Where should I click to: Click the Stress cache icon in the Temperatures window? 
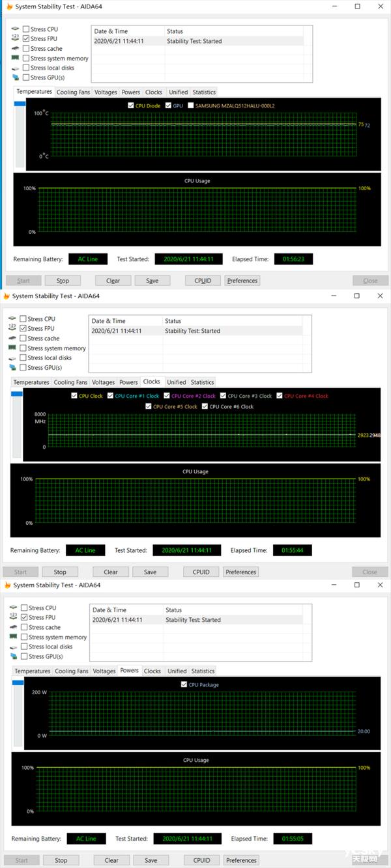tap(15, 49)
